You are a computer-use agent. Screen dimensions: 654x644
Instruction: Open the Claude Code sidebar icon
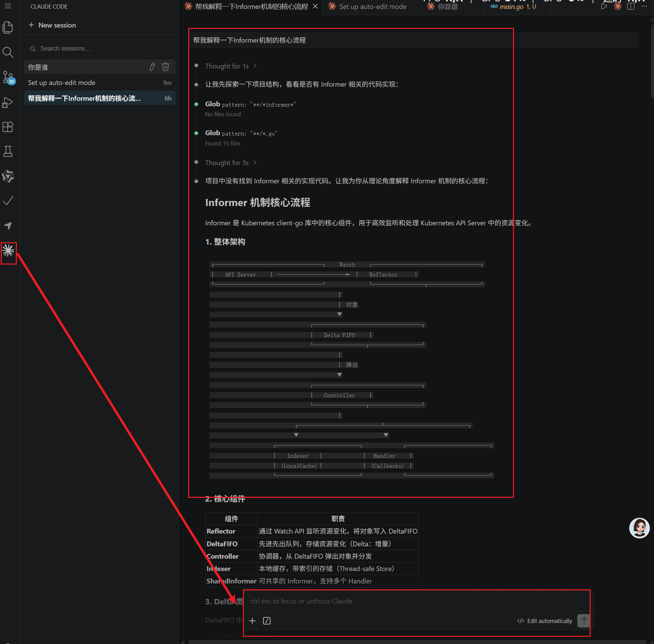8,250
